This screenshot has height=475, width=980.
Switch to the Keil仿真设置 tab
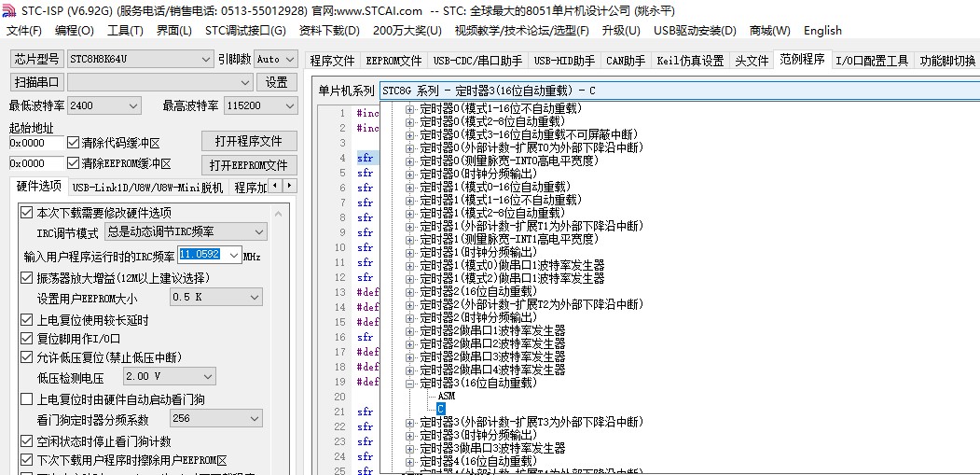pos(690,61)
